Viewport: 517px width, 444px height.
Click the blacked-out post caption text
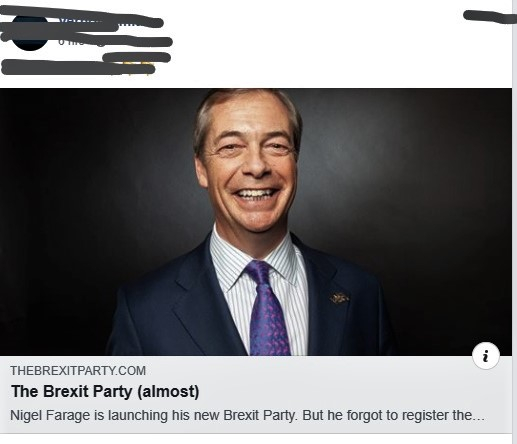[x=78, y=67]
